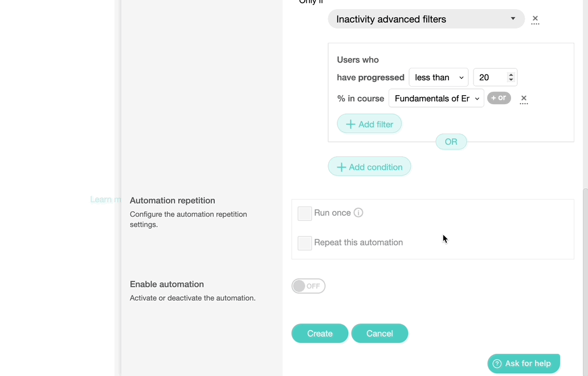Click the Add filter button

pyautogui.click(x=369, y=124)
